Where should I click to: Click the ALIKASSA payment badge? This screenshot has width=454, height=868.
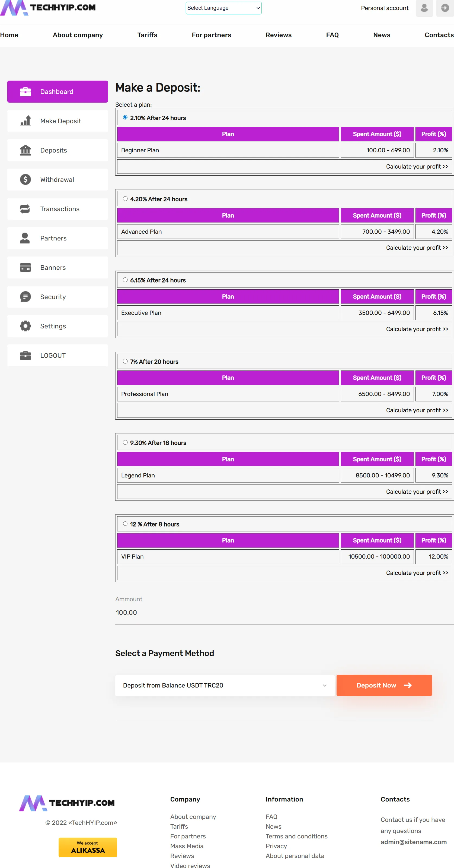pyautogui.click(x=88, y=847)
